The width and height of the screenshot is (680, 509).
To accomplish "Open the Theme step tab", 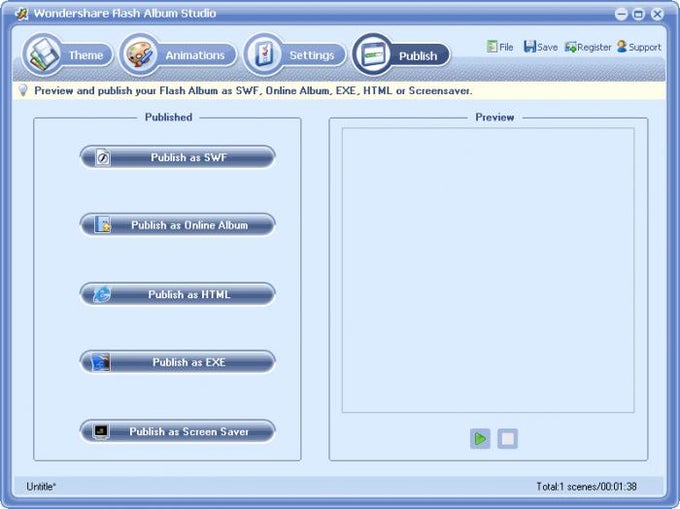I will (x=68, y=55).
